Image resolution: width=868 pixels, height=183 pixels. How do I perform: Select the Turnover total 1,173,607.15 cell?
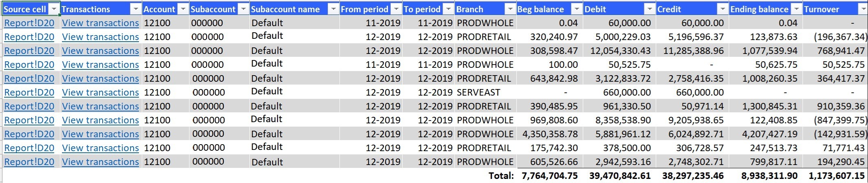pyautogui.click(x=835, y=176)
